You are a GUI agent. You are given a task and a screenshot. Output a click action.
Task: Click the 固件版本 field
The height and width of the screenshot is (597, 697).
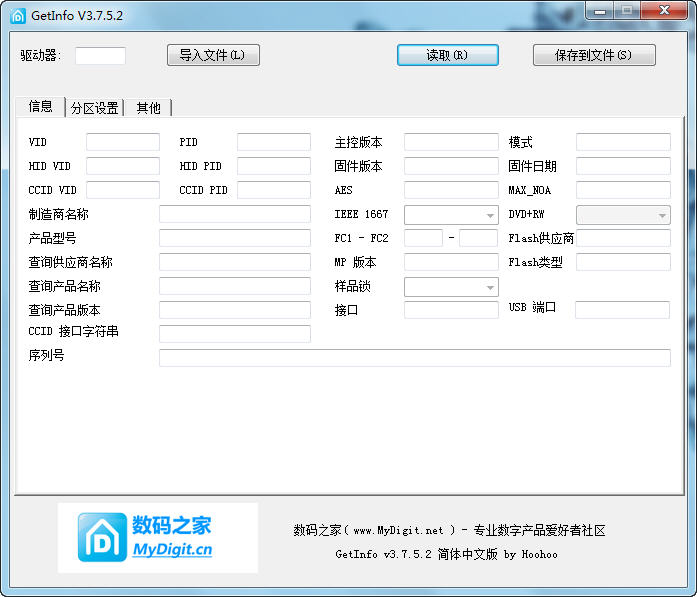450,166
